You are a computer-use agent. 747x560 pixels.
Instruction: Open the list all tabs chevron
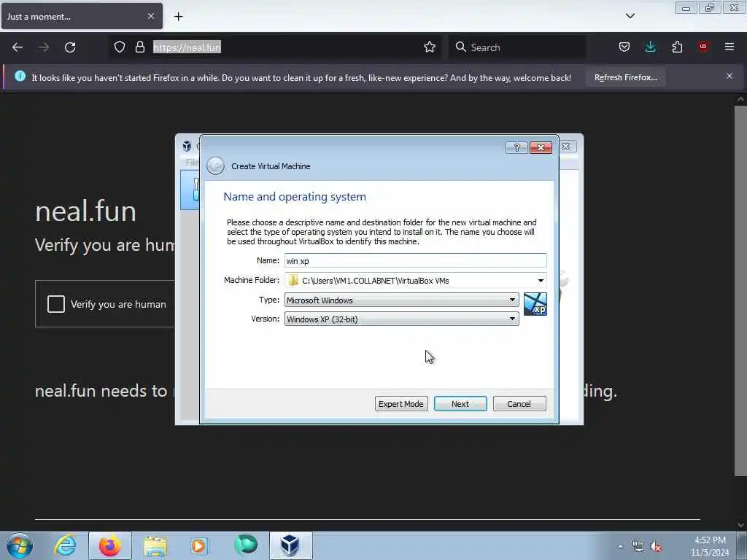click(630, 16)
